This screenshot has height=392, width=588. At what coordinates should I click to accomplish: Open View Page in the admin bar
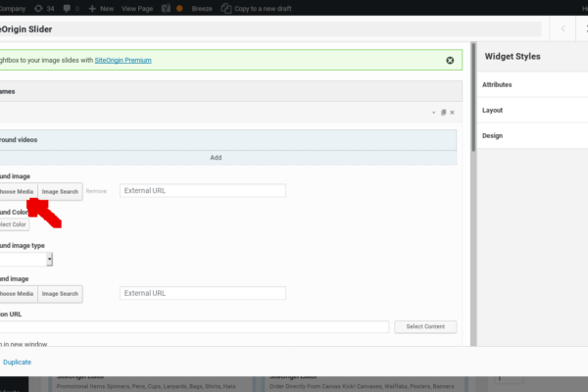135,8
